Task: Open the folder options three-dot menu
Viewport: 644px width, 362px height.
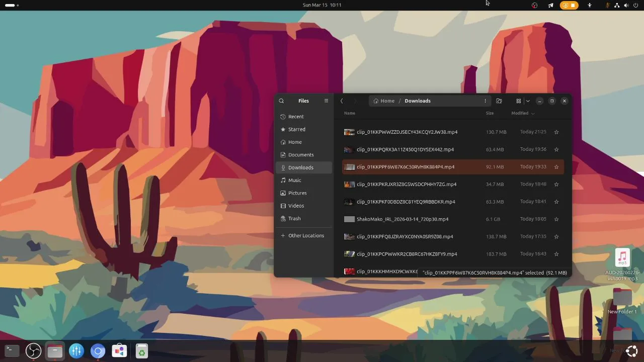Action: 485,101
